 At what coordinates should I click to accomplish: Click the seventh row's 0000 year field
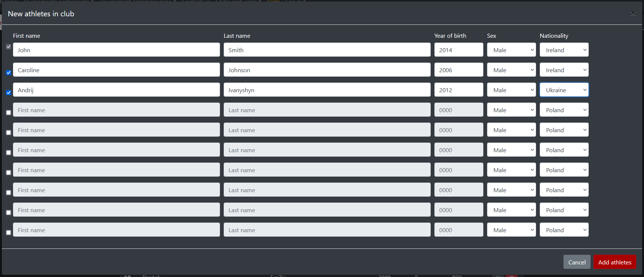[459, 170]
